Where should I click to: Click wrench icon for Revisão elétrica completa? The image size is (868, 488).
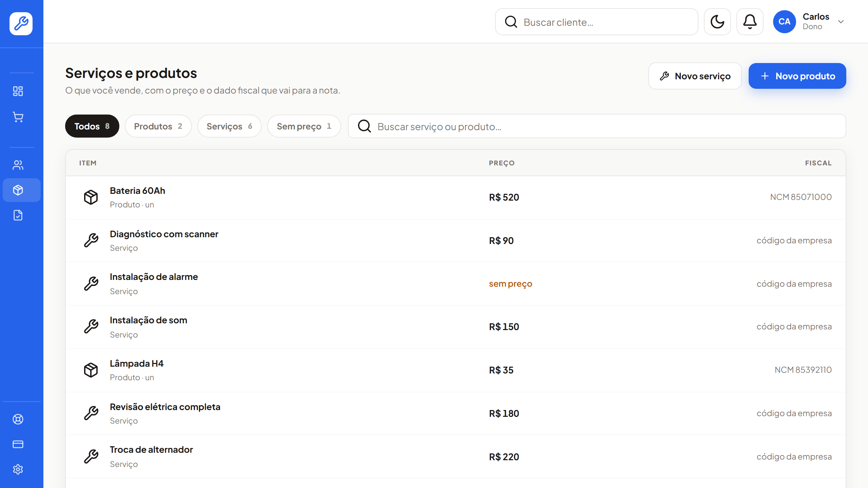point(91,413)
